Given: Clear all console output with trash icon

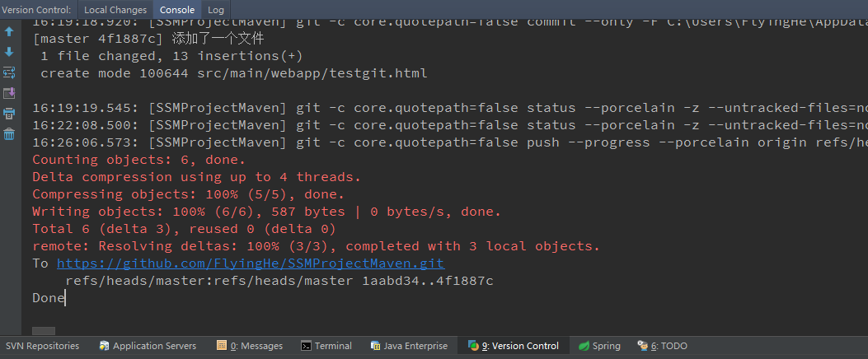Looking at the screenshot, I should (x=9, y=134).
